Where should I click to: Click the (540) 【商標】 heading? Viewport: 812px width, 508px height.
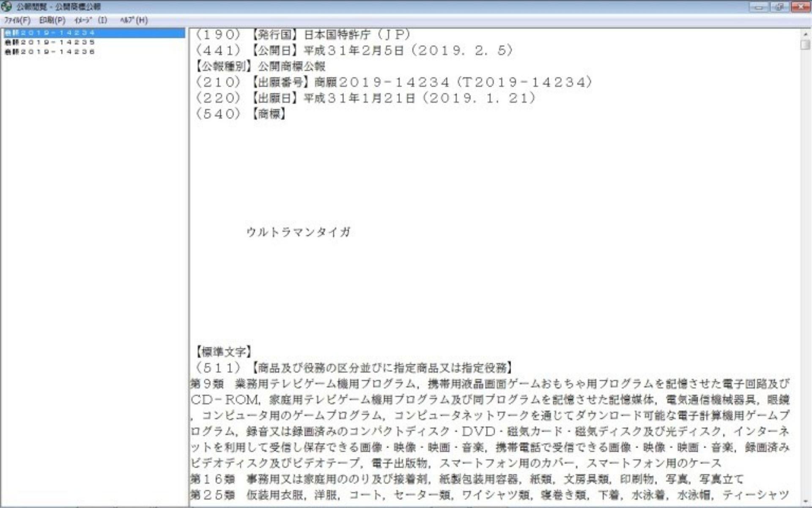coord(240,113)
